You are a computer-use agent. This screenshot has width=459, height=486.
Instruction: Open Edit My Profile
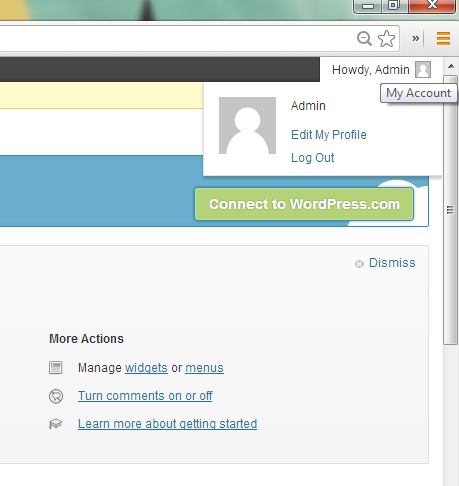[329, 135]
